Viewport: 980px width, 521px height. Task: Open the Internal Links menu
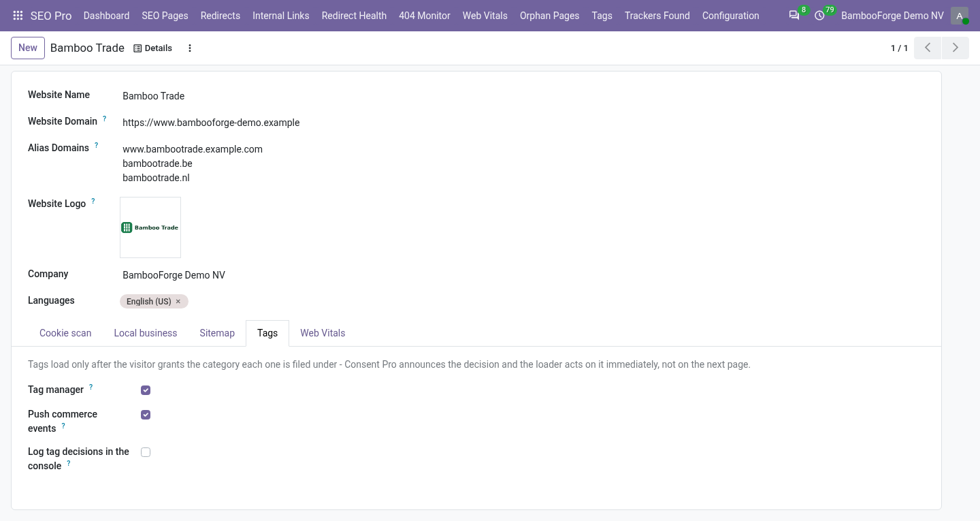[280, 16]
